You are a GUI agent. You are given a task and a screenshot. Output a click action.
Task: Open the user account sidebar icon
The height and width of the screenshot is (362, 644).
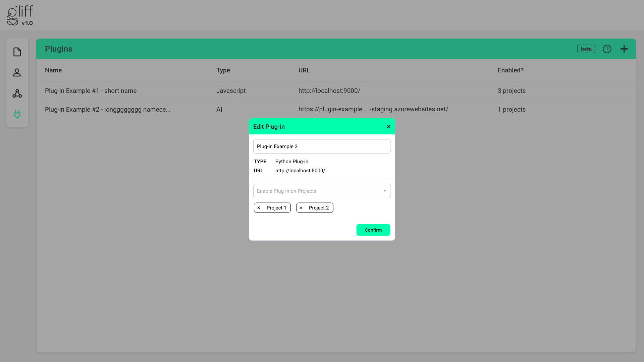(17, 72)
